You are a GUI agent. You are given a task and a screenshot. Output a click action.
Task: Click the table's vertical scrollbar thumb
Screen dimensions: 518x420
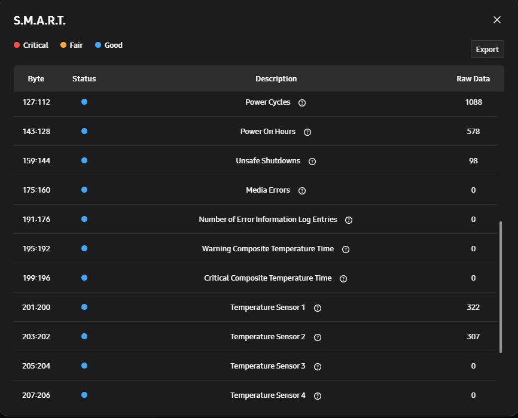(x=501, y=287)
